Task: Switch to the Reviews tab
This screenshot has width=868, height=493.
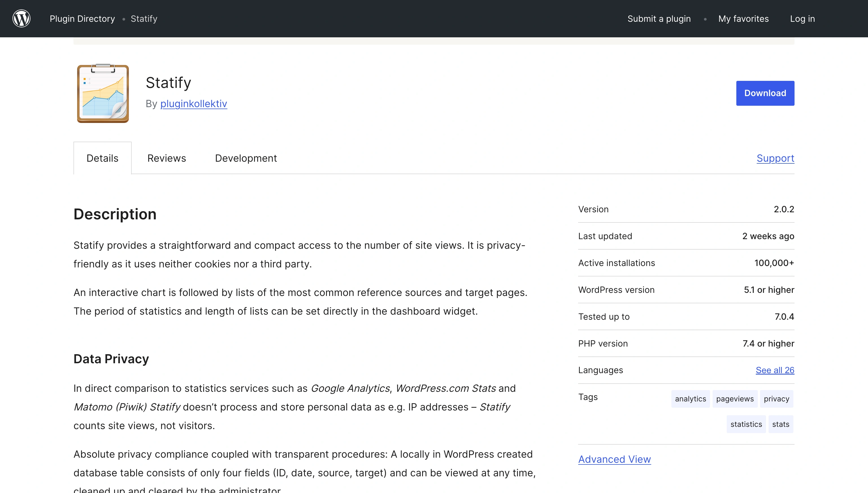Action: [166, 158]
